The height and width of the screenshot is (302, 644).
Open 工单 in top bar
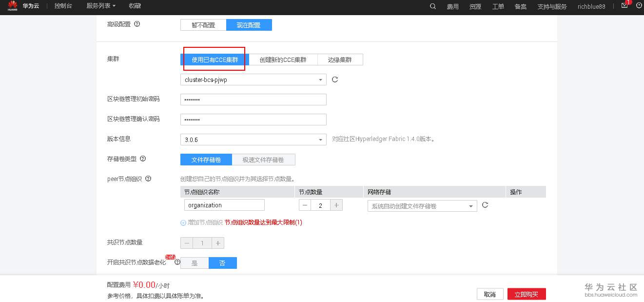tap(498, 6)
